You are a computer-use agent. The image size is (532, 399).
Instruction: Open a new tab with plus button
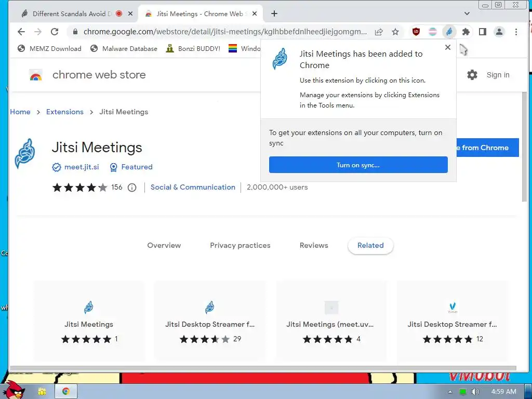(x=274, y=14)
